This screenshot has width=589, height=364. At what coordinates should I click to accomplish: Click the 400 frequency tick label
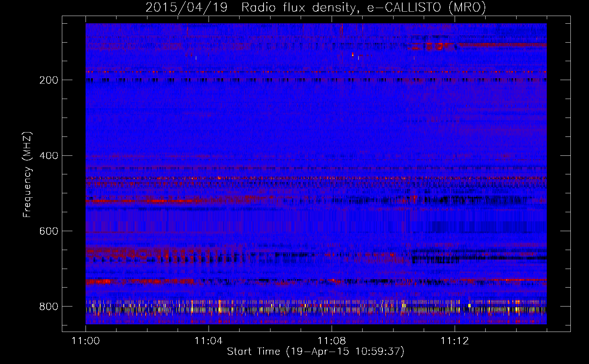(49, 156)
